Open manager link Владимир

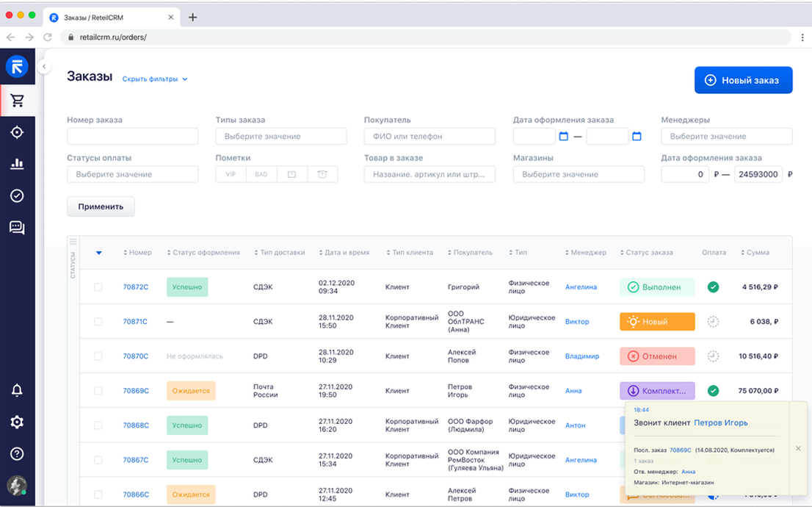(x=582, y=356)
